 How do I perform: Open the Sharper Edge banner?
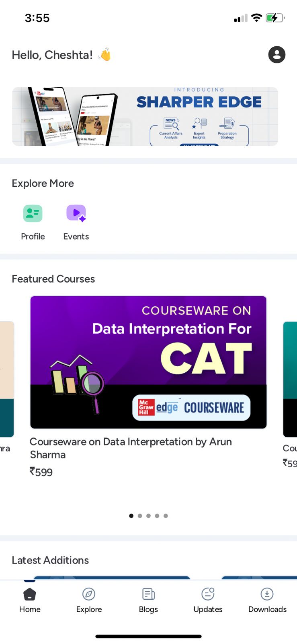[145, 116]
